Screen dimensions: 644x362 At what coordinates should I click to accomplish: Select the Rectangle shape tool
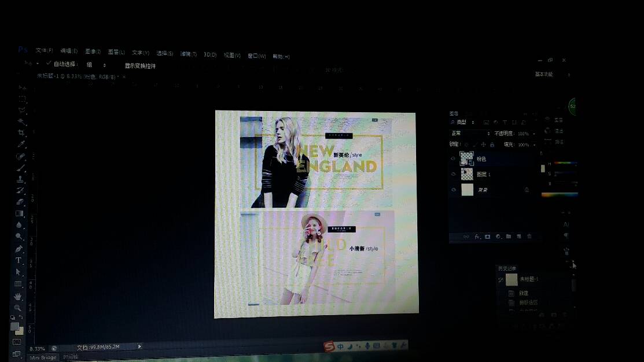[x=18, y=283]
